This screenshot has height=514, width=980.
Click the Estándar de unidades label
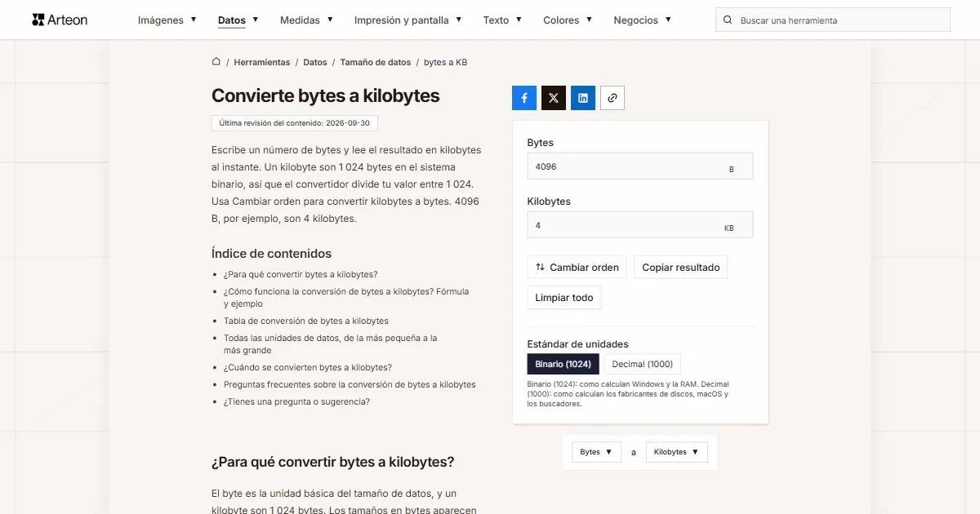coord(578,344)
